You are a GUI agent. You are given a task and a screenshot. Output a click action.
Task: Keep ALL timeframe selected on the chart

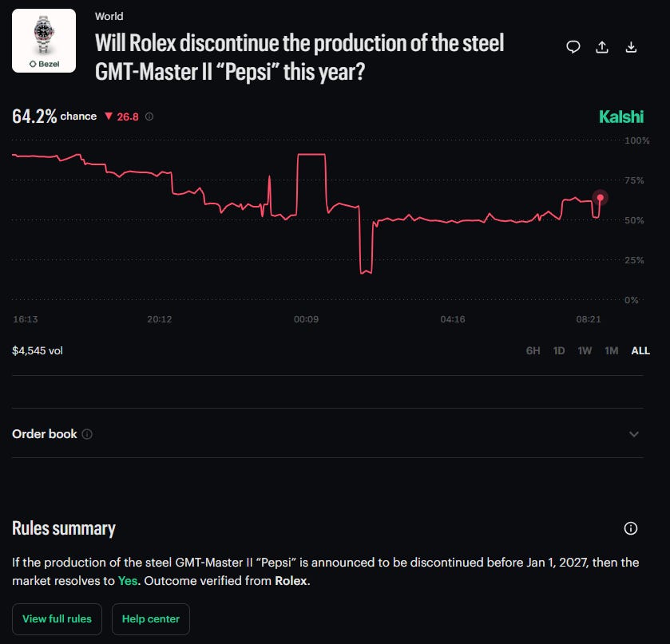tap(640, 350)
